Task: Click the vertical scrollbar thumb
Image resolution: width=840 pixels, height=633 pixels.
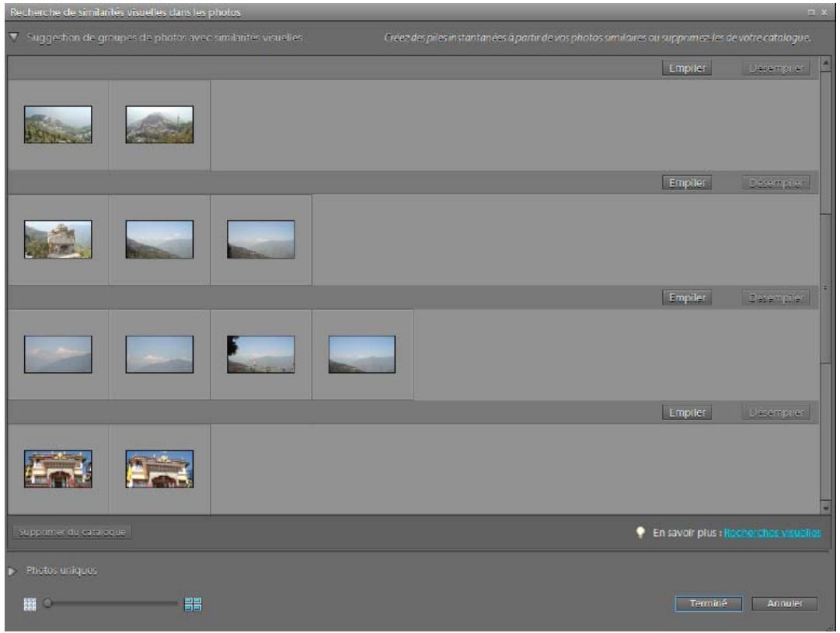Action: point(825,289)
